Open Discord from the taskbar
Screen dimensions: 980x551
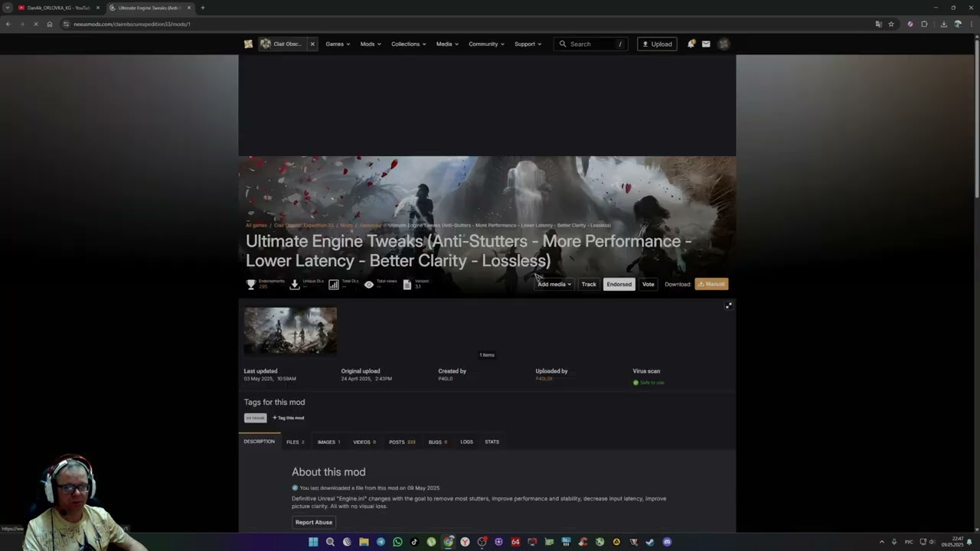point(667,542)
